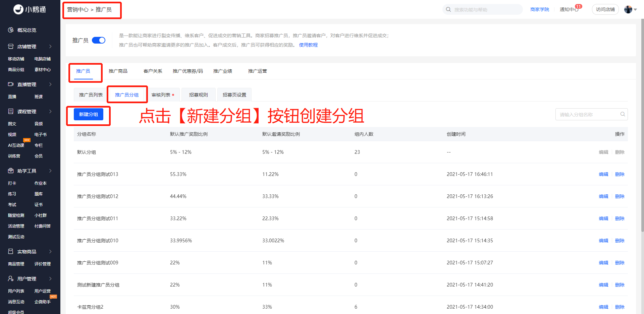This screenshot has height=314, width=644.
Task: Switch to the 推广运营 tab
Action: point(258,71)
